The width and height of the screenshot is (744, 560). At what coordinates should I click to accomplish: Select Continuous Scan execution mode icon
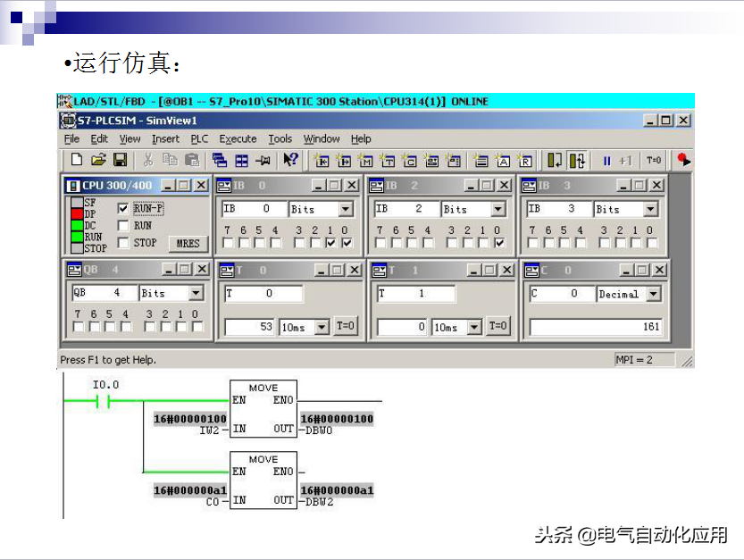(577, 161)
